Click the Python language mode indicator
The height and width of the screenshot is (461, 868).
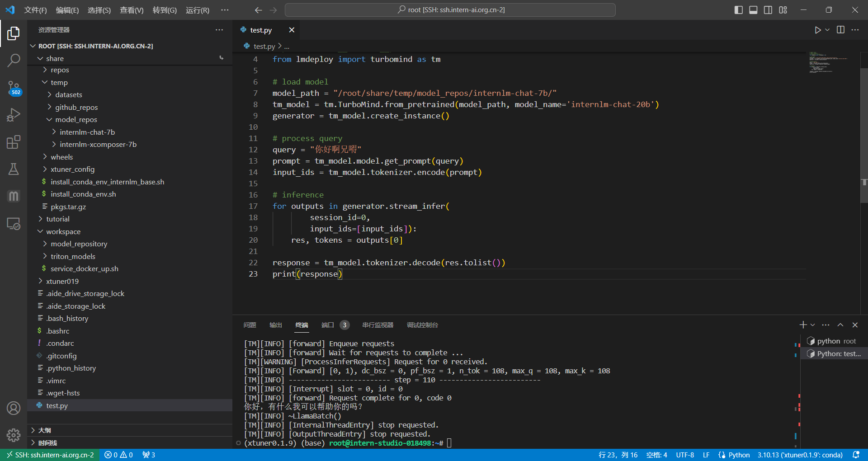[x=739, y=455]
